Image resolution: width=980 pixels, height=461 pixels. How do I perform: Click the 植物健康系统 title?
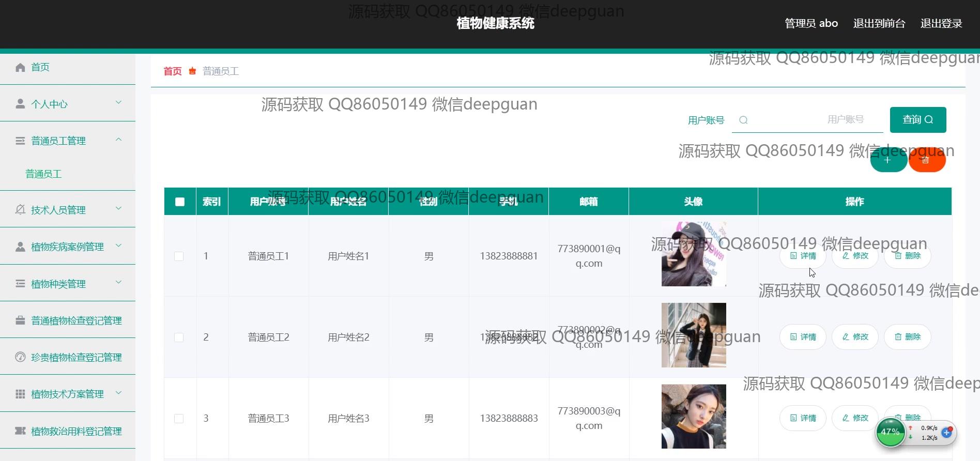coord(495,23)
